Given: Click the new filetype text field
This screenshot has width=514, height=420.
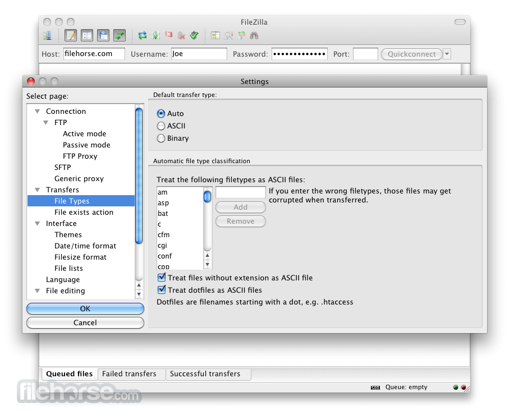Looking at the screenshot, I should coord(241,192).
